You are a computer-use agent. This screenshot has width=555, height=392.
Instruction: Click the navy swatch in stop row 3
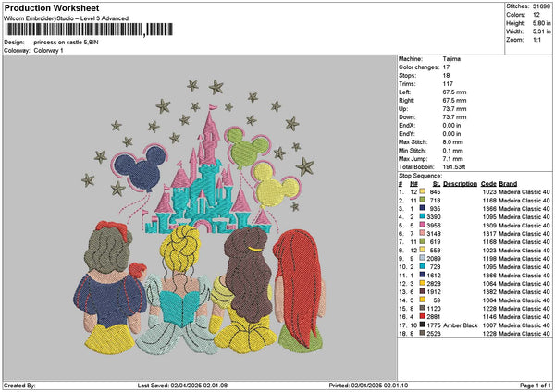pos(423,208)
